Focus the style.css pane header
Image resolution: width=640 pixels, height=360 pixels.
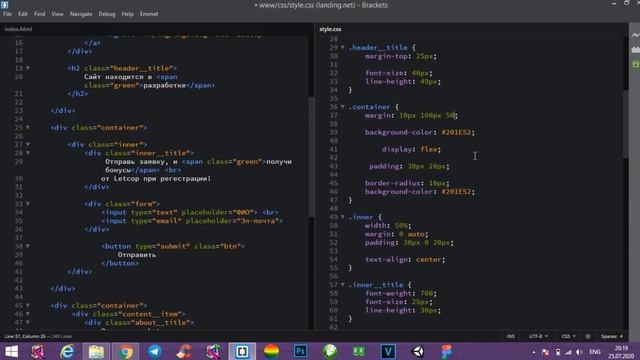point(330,29)
